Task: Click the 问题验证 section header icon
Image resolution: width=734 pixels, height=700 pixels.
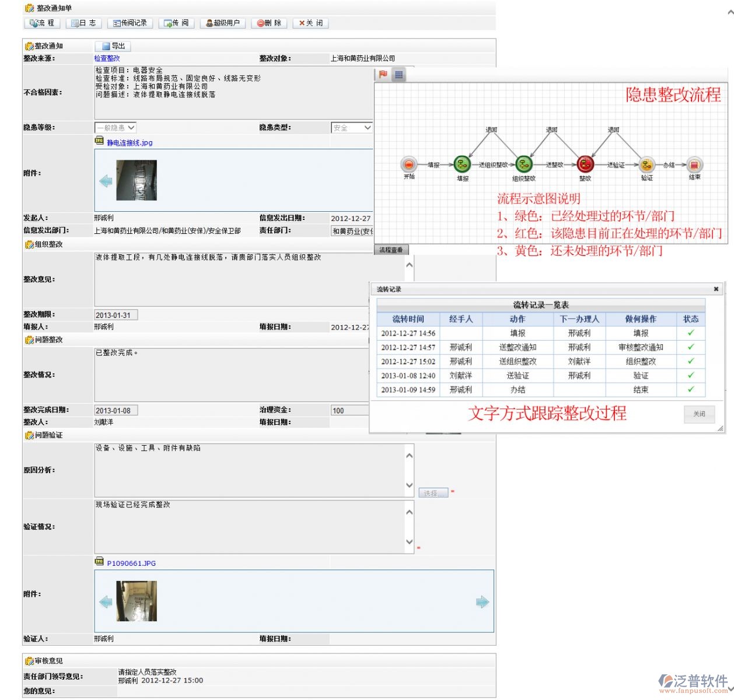Action: click(29, 435)
